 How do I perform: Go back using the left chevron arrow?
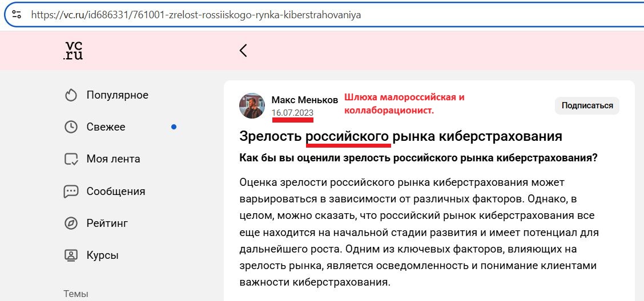[x=243, y=51]
